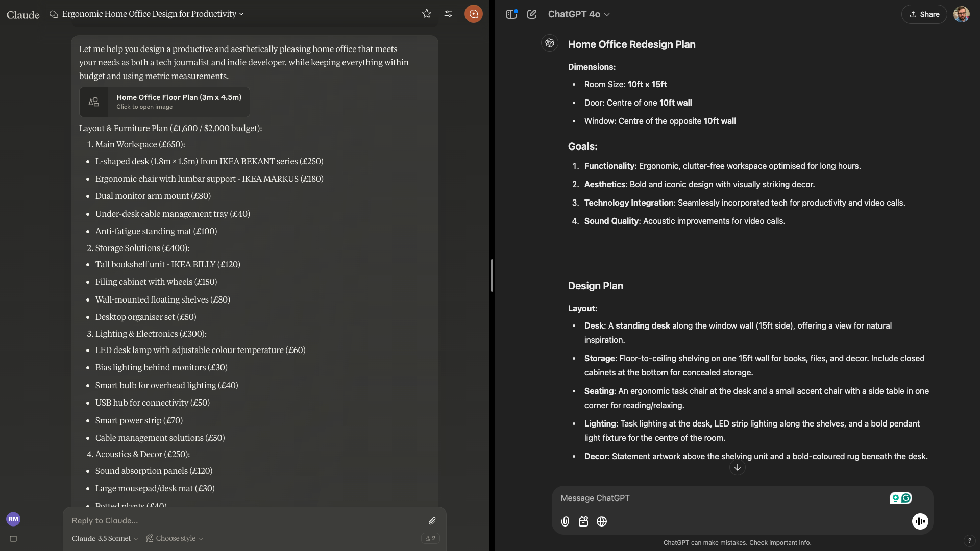980x551 pixels.
Task: Open ChatGPT 4o model selector
Action: [x=579, y=14]
